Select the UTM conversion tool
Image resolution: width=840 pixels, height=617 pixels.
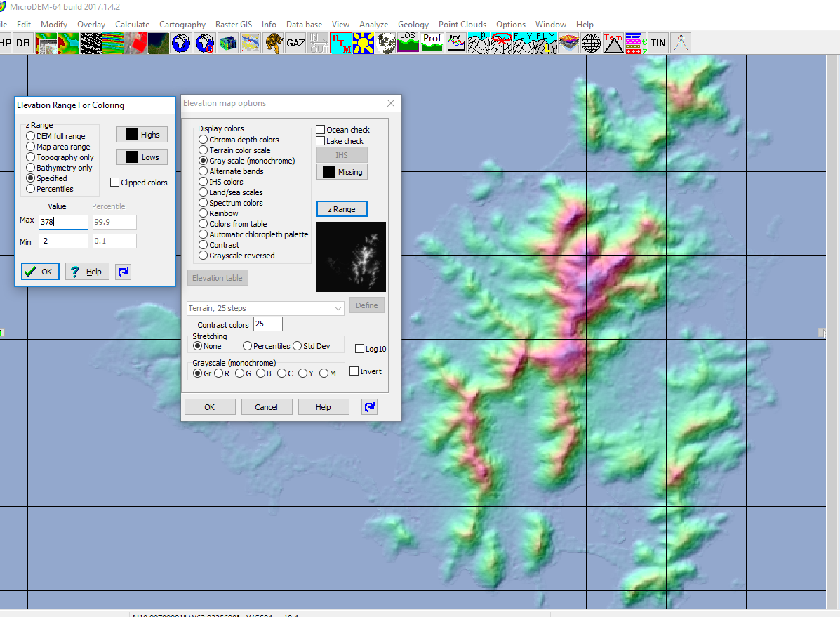[x=341, y=43]
